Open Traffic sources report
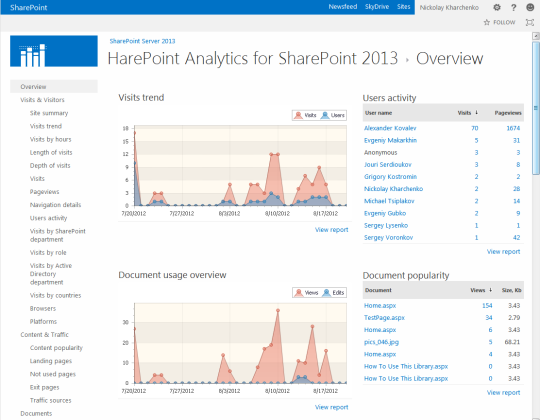The height and width of the screenshot is (420, 540). [51, 400]
